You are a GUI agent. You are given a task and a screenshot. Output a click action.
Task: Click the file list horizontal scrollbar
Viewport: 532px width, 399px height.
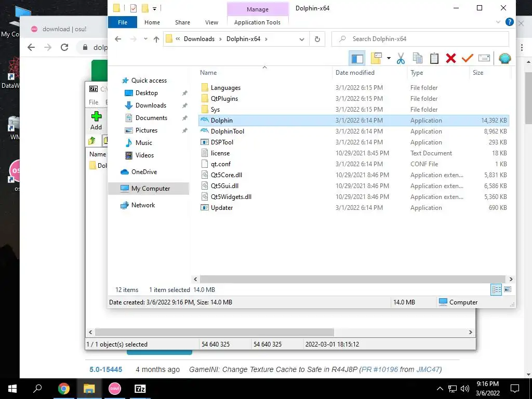pos(353,279)
